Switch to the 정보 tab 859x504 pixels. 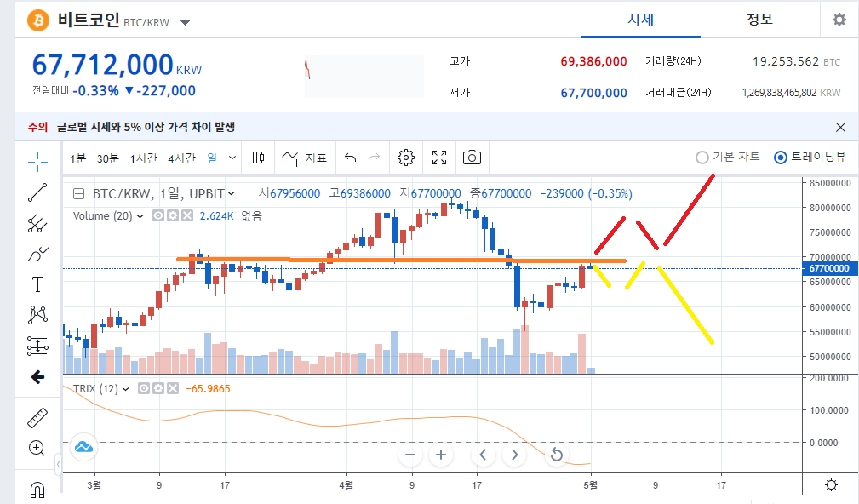tap(759, 20)
